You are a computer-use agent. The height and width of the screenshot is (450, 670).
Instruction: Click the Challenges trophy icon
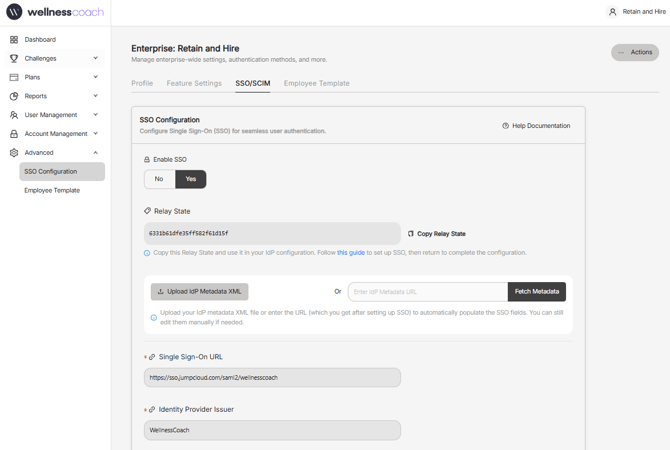coord(14,59)
